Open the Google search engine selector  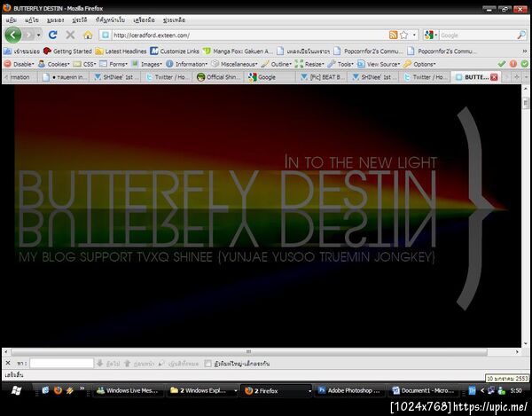[430, 35]
